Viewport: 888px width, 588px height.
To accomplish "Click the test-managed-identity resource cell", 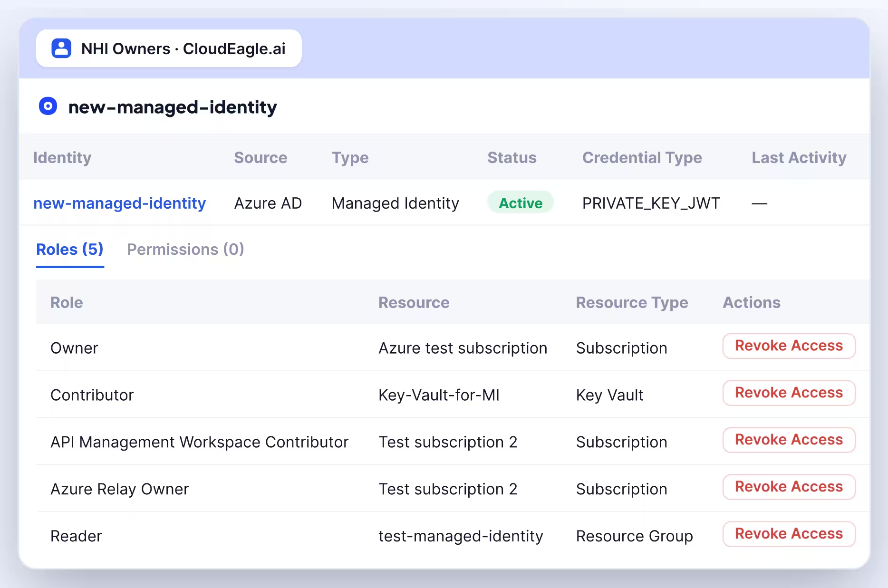I will (461, 536).
